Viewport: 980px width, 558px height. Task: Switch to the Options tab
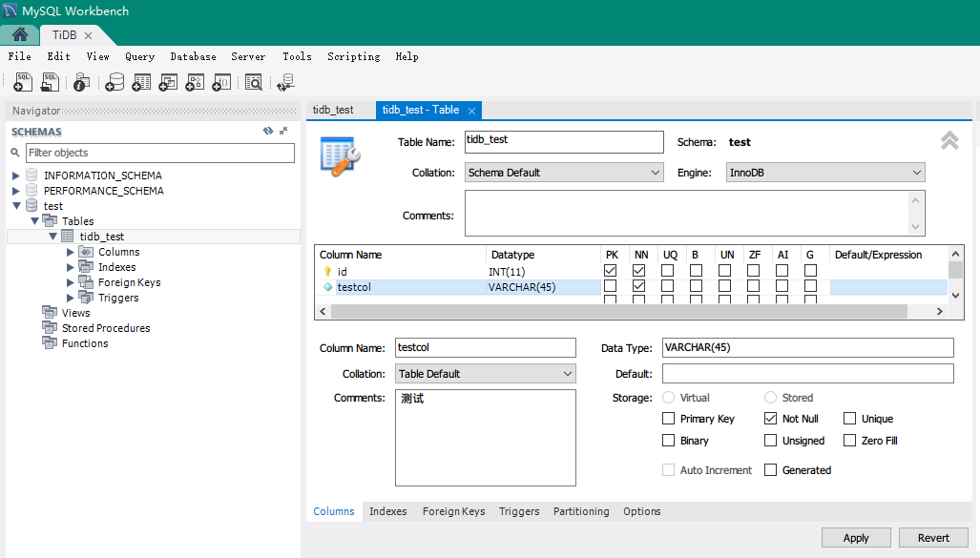(642, 511)
